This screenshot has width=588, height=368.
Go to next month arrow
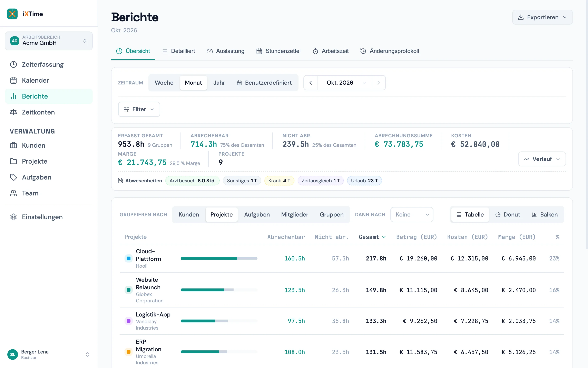pos(379,83)
